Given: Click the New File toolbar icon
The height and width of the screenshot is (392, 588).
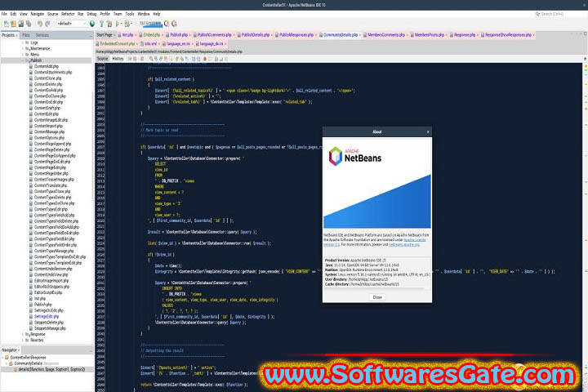Looking at the screenshot, I should (x=6, y=24).
